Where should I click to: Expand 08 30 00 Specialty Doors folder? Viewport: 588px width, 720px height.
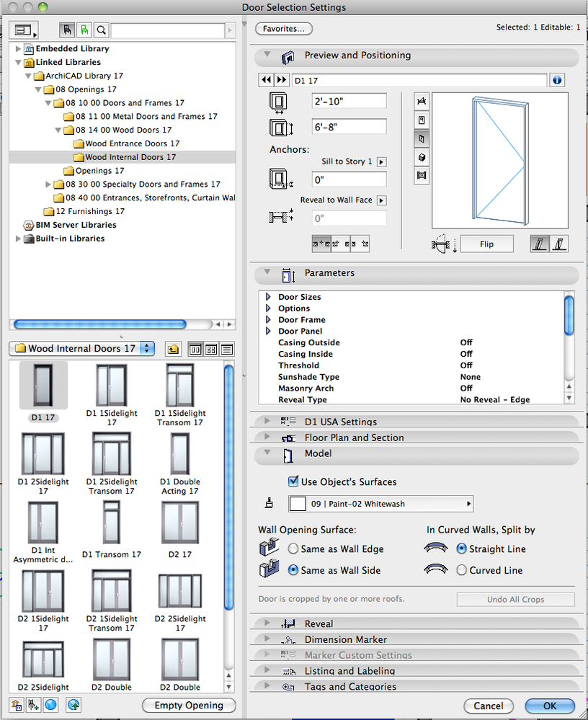tap(48, 184)
